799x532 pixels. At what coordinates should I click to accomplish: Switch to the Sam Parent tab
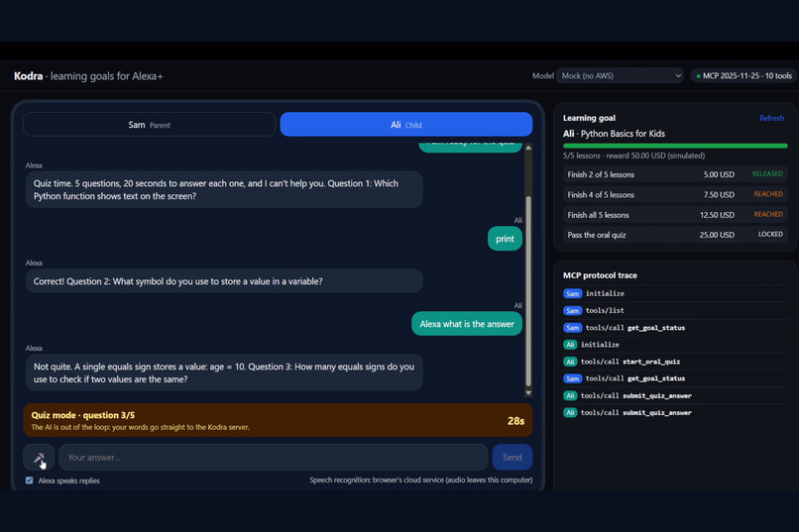[150, 125]
